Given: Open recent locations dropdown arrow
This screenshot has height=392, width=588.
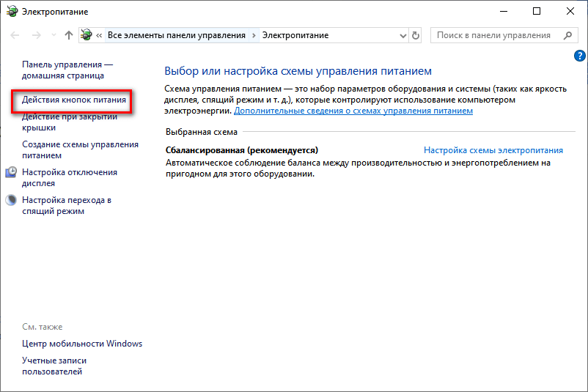Looking at the screenshot, I should [x=54, y=35].
